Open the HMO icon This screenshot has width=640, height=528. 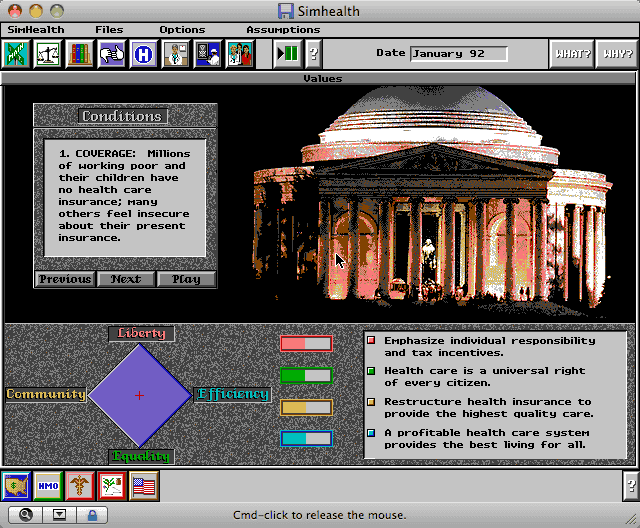[48, 486]
